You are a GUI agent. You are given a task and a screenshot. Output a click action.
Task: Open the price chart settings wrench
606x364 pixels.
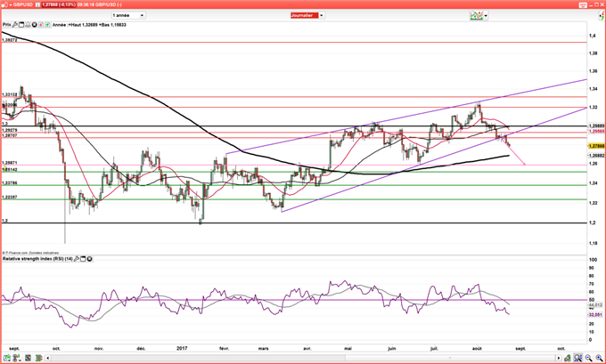coord(14,25)
